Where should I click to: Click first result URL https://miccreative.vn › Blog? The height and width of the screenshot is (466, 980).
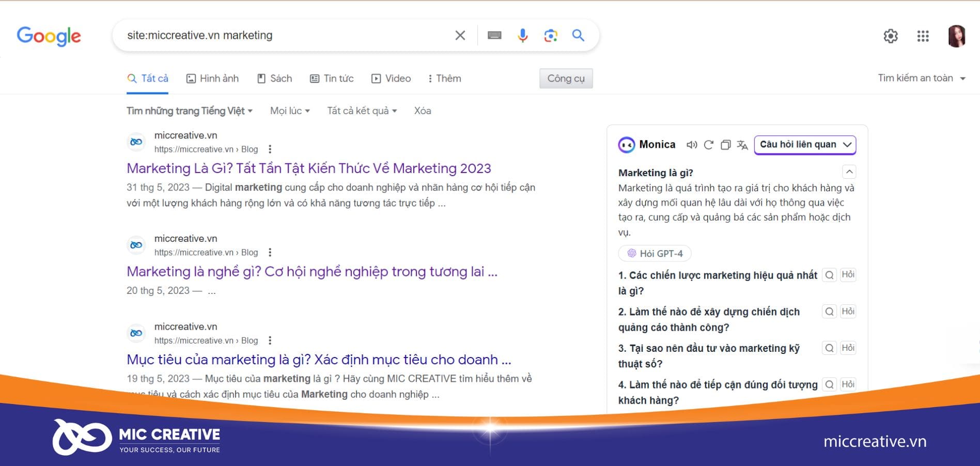pos(206,149)
